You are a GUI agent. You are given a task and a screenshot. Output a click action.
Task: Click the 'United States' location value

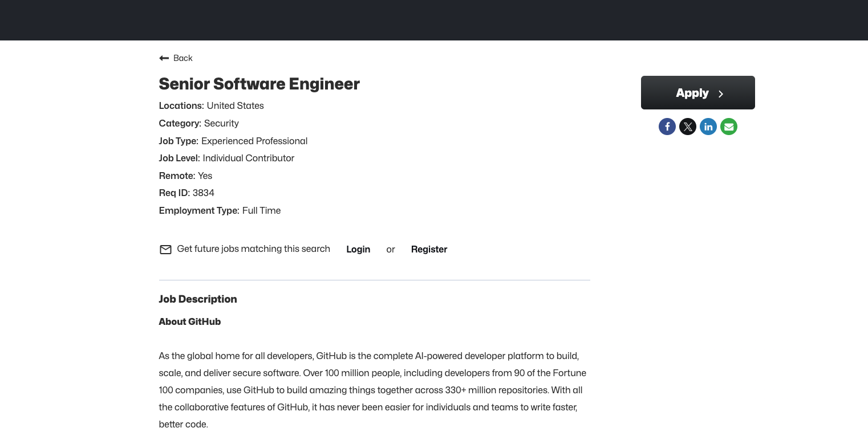pos(236,105)
